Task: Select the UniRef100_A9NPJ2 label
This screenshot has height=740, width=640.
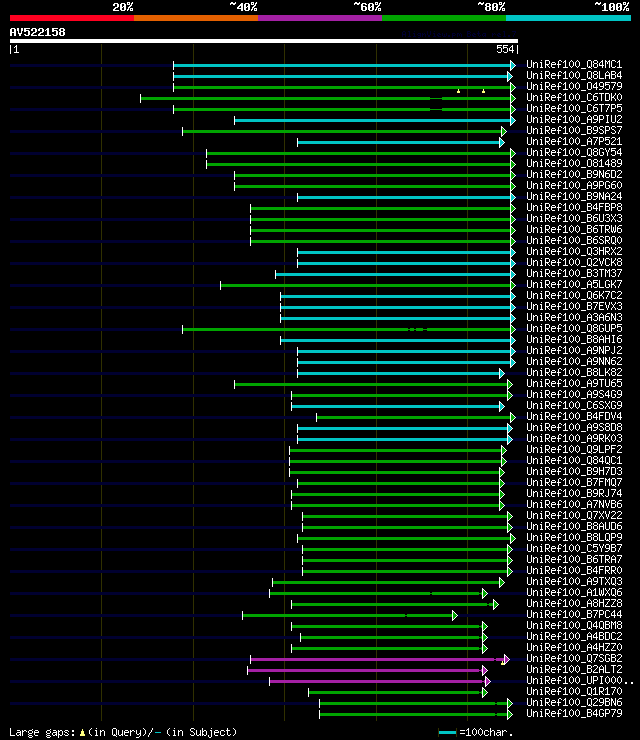Action: click(x=574, y=350)
